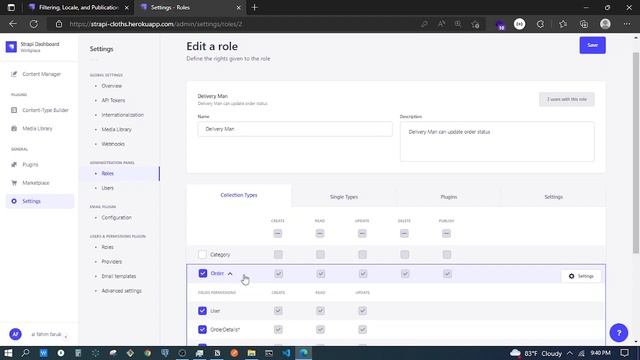
Task: Open the weather widget showing 83°F Cloudy
Action: 536,353
